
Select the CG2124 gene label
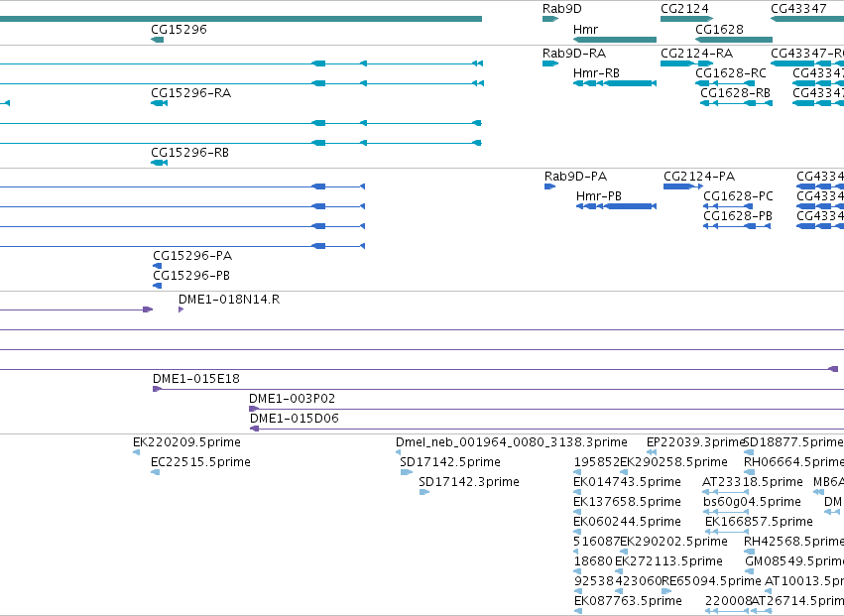pos(684,9)
